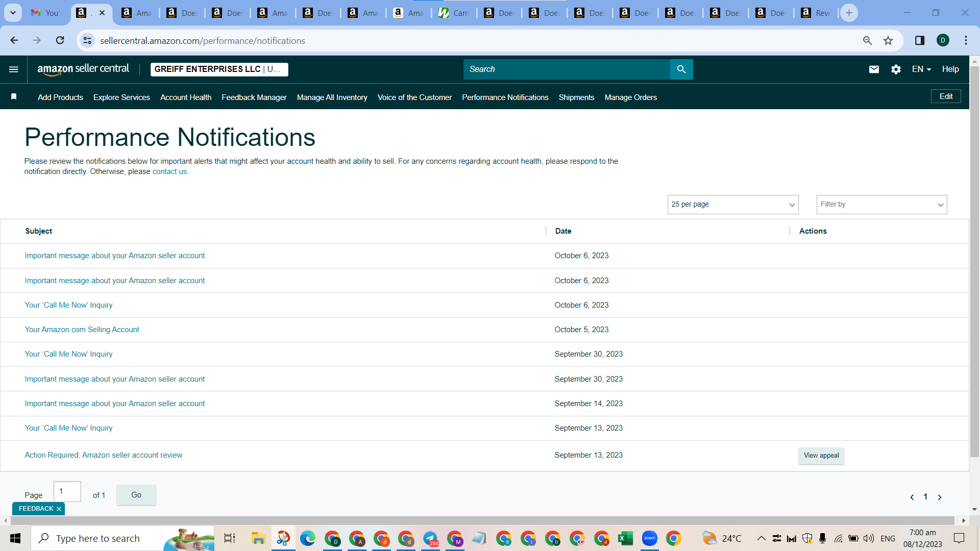Toggle the browser side panel icon
The width and height of the screenshot is (980, 551).
click(x=920, y=40)
